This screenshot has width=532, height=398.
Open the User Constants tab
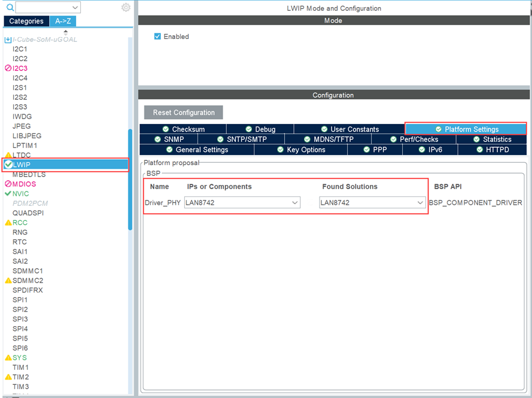349,129
